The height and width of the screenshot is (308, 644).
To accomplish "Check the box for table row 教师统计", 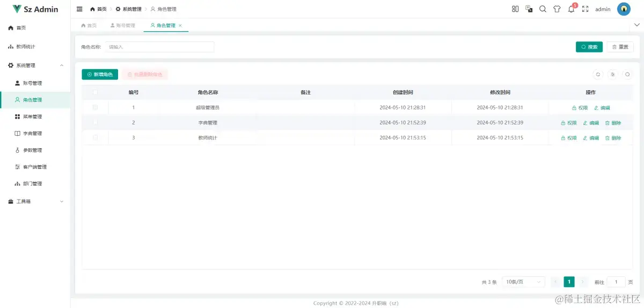I will [96, 138].
